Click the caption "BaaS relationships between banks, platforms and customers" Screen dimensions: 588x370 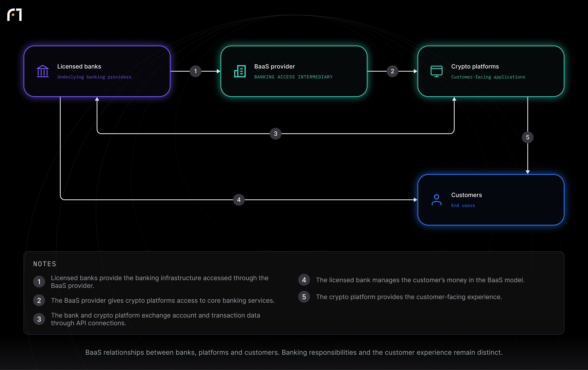click(x=294, y=352)
